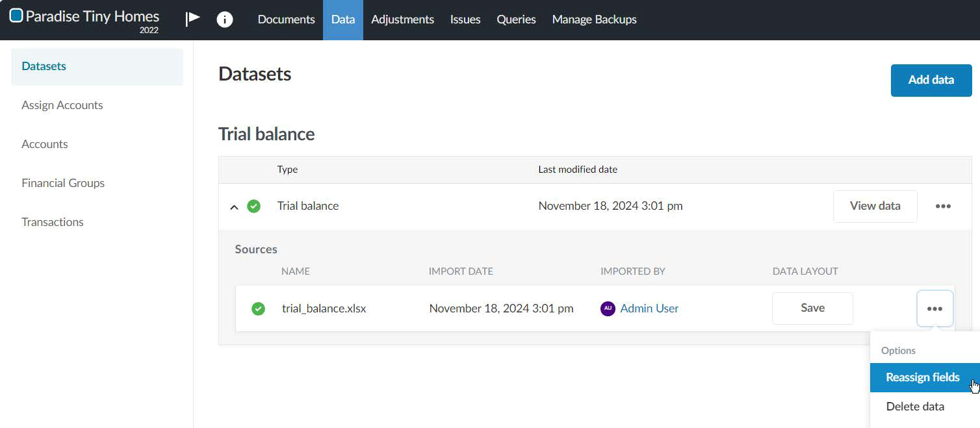Screen dimensions: 980x428
Task: Open the Admin User profile link
Action: pos(649,308)
